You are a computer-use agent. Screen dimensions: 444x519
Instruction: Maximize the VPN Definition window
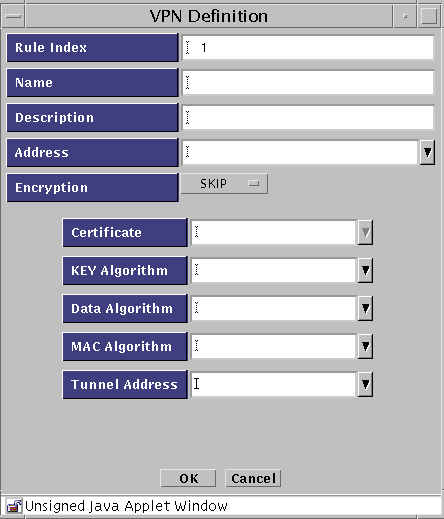(x=429, y=16)
